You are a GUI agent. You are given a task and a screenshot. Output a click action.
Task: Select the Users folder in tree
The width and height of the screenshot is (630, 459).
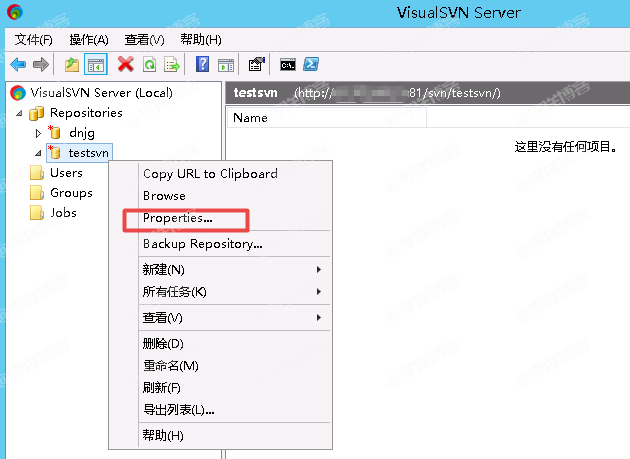tap(66, 173)
